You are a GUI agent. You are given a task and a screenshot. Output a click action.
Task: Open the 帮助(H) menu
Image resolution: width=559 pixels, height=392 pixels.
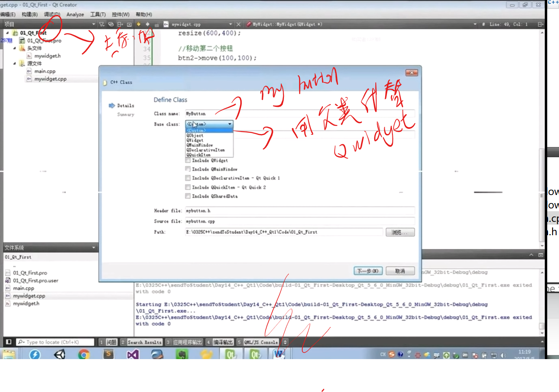(144, 14)
